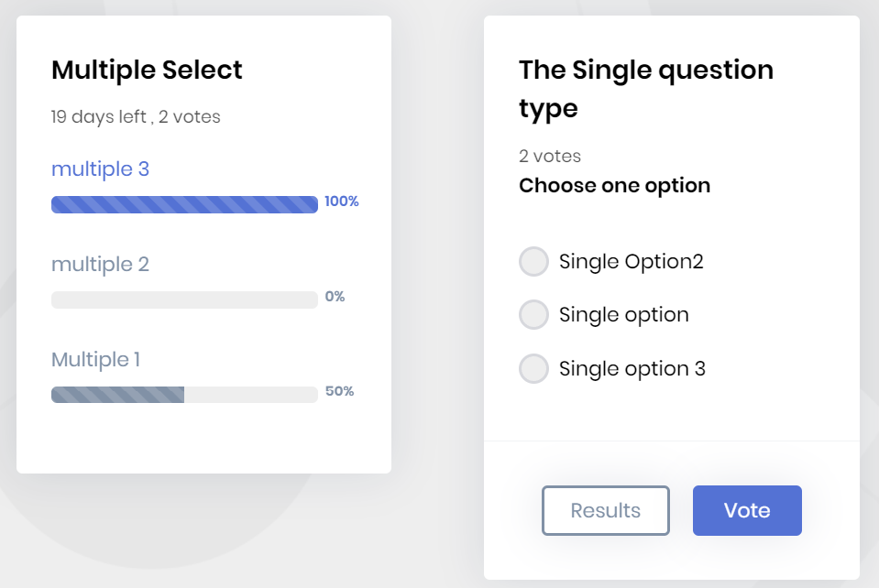Click the 50% percentage label
Screen dimensions: 879x588
340,391
